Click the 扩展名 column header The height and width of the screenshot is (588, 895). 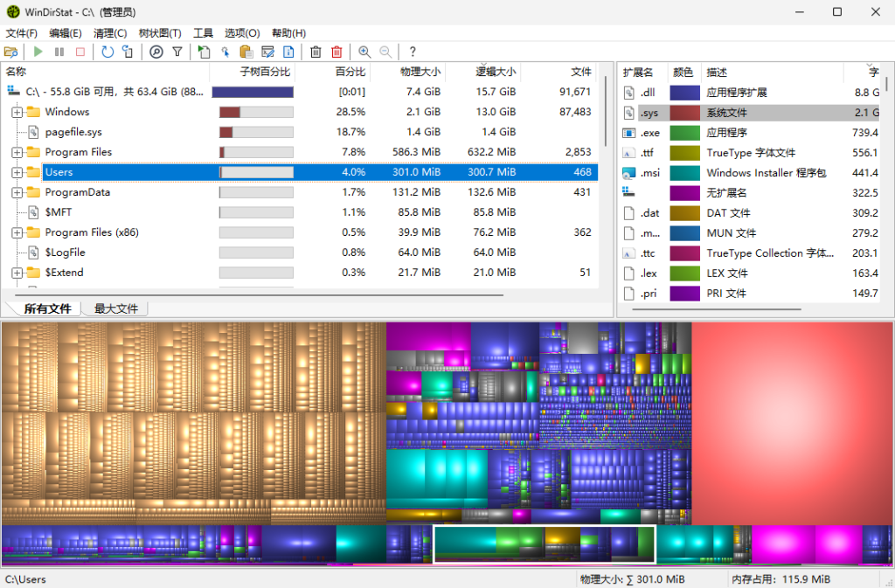638,73
